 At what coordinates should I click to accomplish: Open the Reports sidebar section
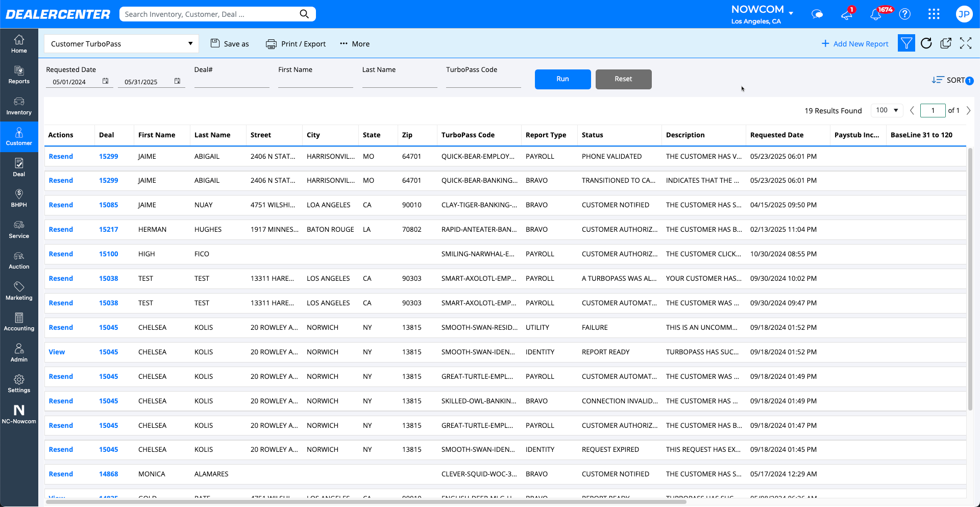[x=19, y=75]
